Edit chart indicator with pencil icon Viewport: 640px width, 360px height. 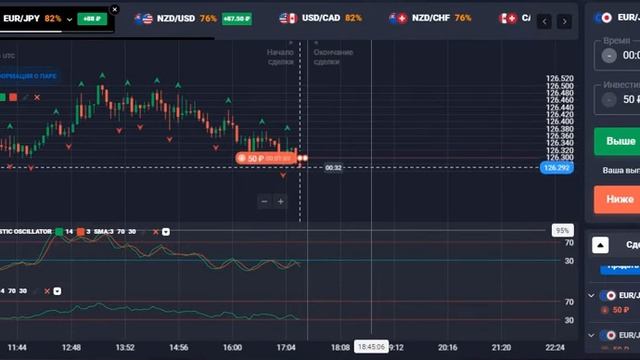(x=25, y=98)
